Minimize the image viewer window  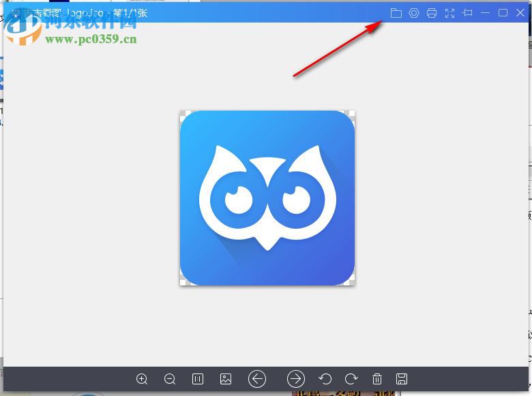pyautogui.click(x=485, y=13)
